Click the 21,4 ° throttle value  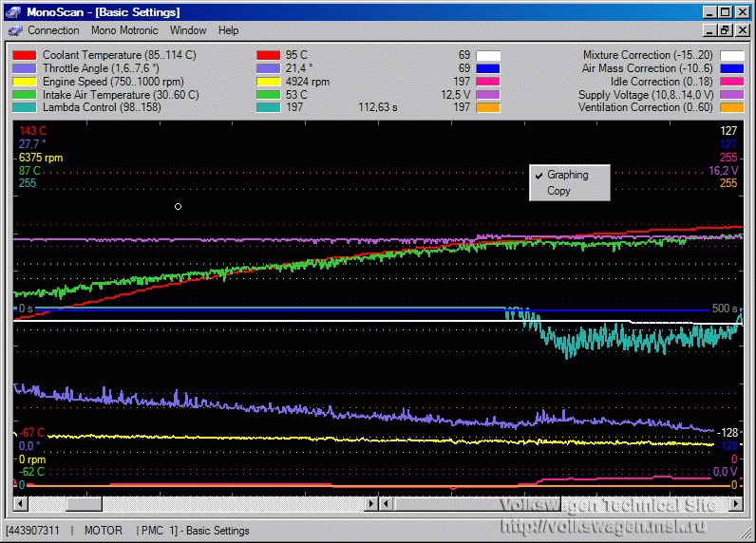pyautogui.click(x=299, y=68)
